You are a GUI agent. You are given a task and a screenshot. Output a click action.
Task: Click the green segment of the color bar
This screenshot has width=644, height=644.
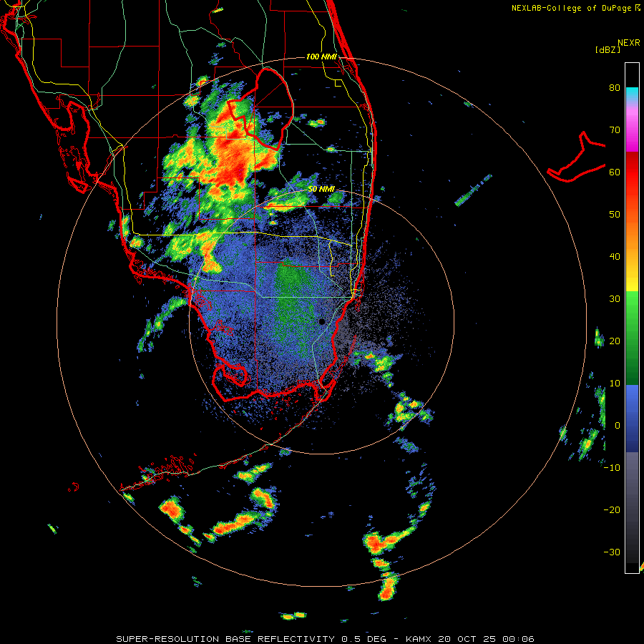pyautogui.click(x=632, y=338)
